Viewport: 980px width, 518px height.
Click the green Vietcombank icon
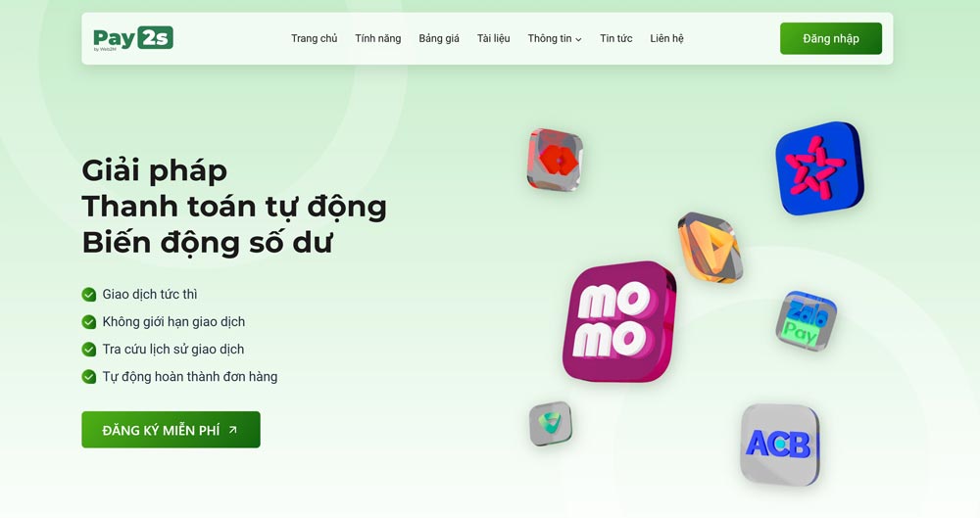[550, 423]
